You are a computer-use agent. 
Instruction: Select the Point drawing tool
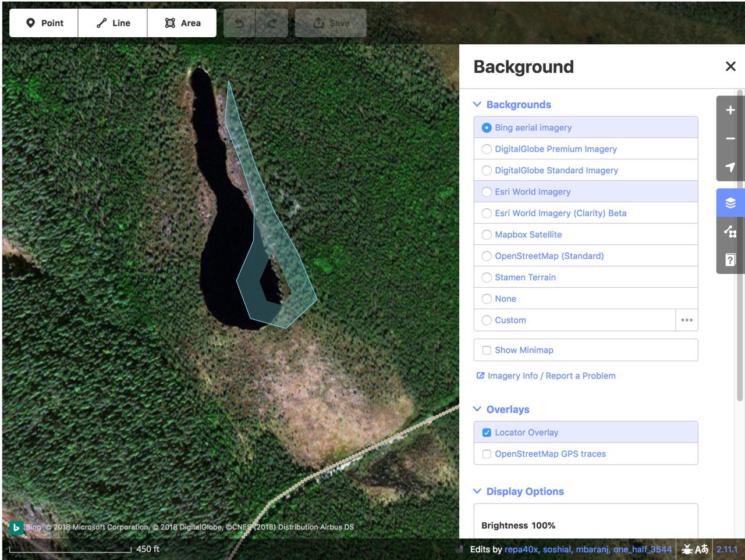[x=44, y=23]
